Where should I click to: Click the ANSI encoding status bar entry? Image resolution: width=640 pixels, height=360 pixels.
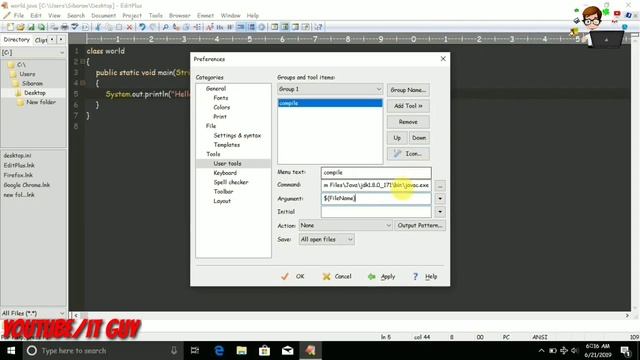(540, 337)
